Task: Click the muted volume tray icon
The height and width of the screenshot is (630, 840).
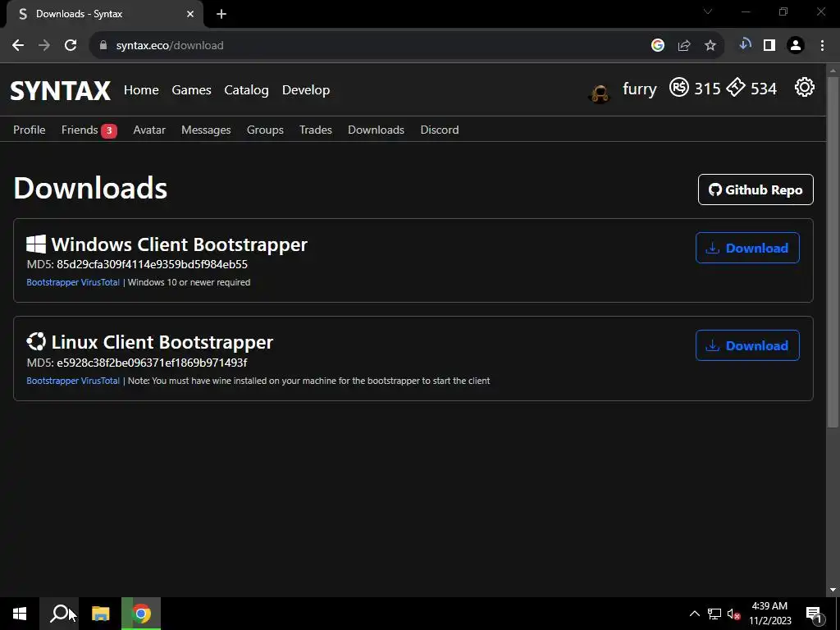Action: coord(734,614)
